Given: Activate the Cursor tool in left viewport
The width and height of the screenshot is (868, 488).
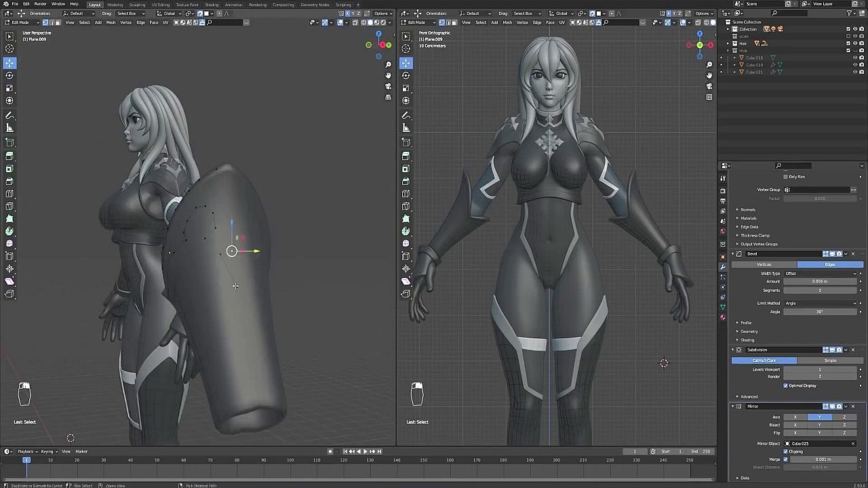Looking at the screenshot, I should pos(9,49).
